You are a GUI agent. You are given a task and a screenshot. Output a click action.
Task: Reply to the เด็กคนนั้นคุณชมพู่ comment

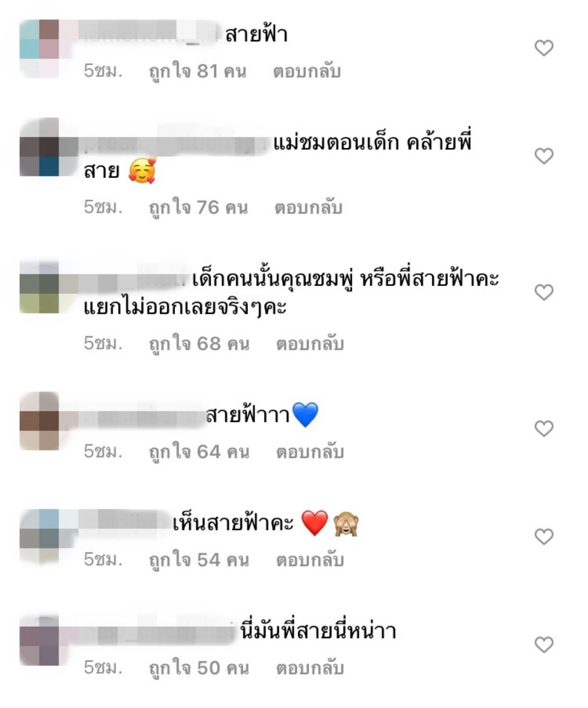pos(310,344)
